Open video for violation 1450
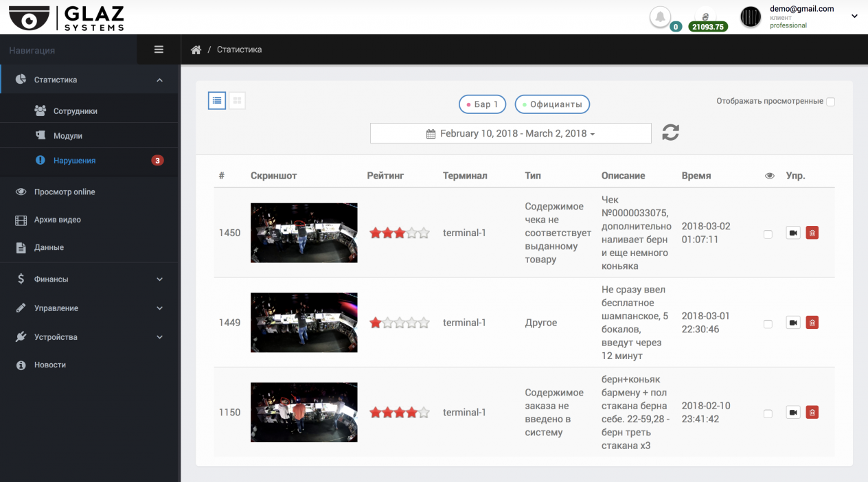The image size is (868, 482). [793, 233]
